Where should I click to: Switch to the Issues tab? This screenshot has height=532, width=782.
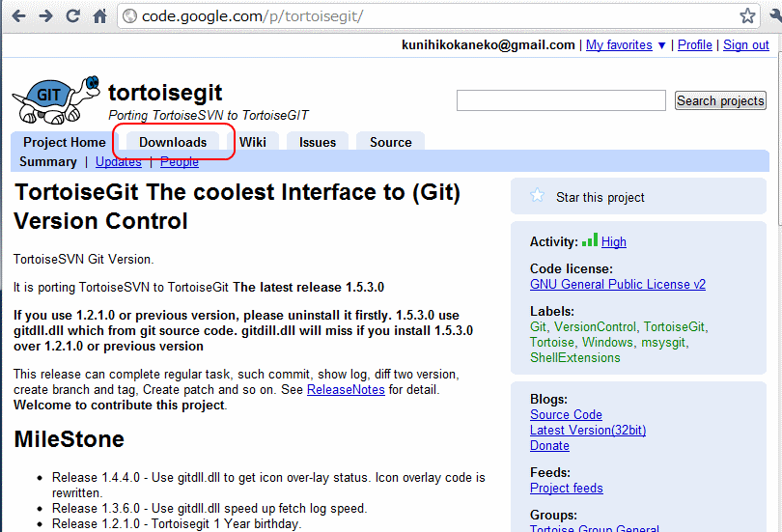[318, 142]
